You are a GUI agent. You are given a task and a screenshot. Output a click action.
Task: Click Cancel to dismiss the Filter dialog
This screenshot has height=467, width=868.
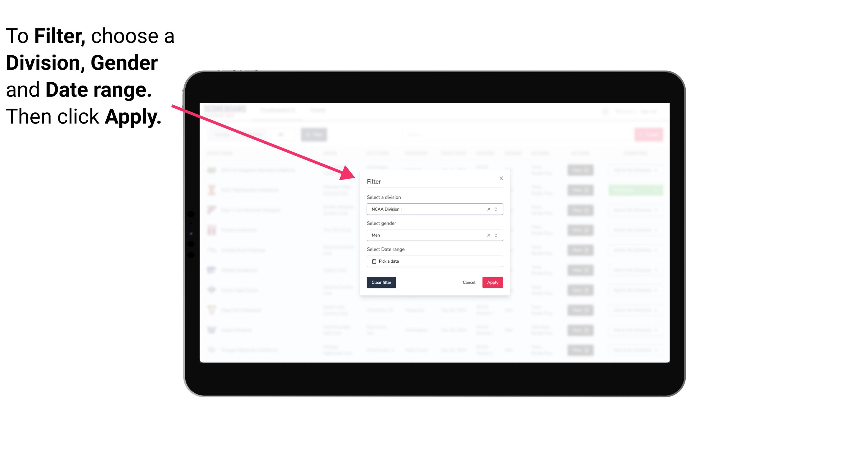point(469,283)
